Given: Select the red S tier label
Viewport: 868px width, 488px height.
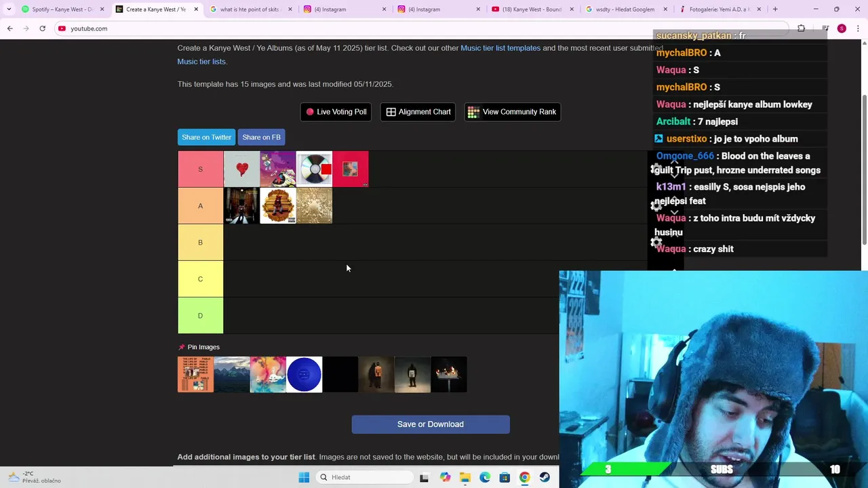Looking at the screenshot, I should point(200,169).
